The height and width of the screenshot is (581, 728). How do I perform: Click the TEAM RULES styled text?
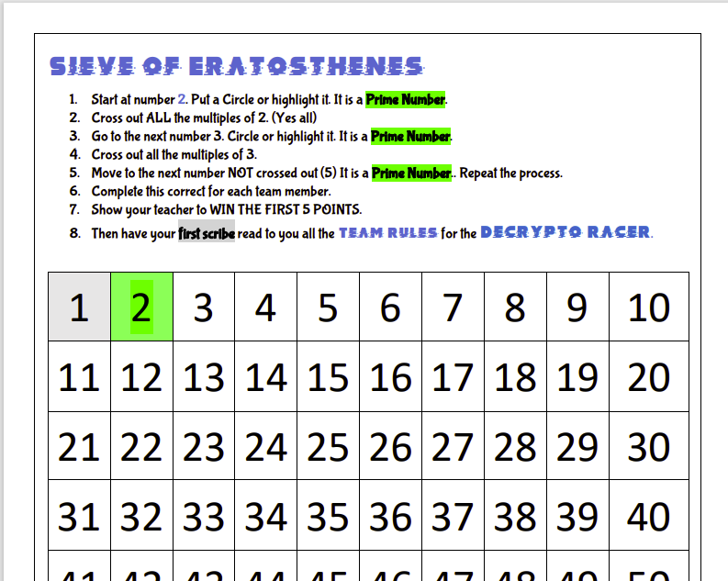(388, 232)
